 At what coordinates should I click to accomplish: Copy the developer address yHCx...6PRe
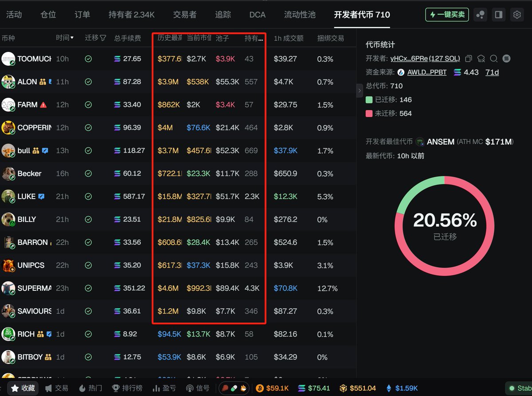point(469,59)
